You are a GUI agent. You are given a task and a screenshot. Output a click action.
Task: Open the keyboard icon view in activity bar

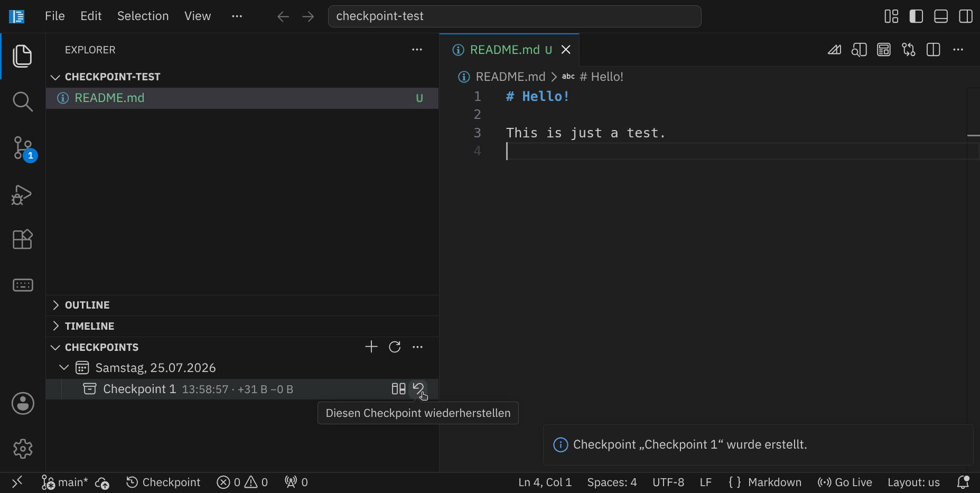23,285
